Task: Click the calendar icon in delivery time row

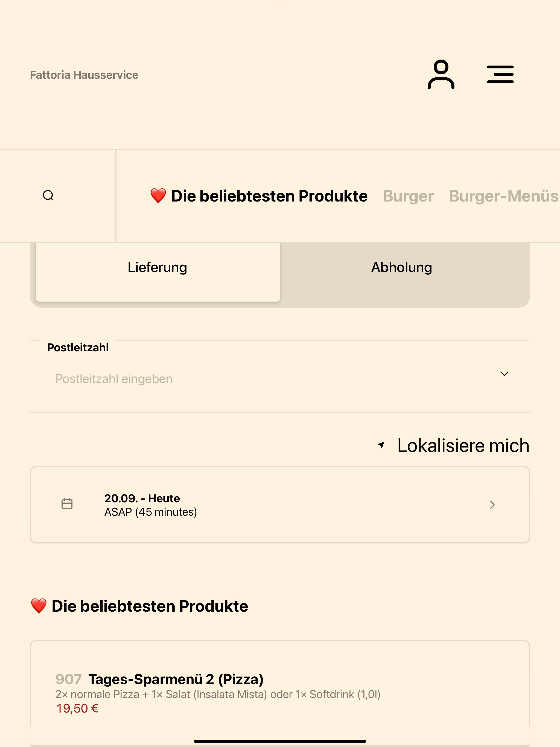Action: click(x=67, y=504)
